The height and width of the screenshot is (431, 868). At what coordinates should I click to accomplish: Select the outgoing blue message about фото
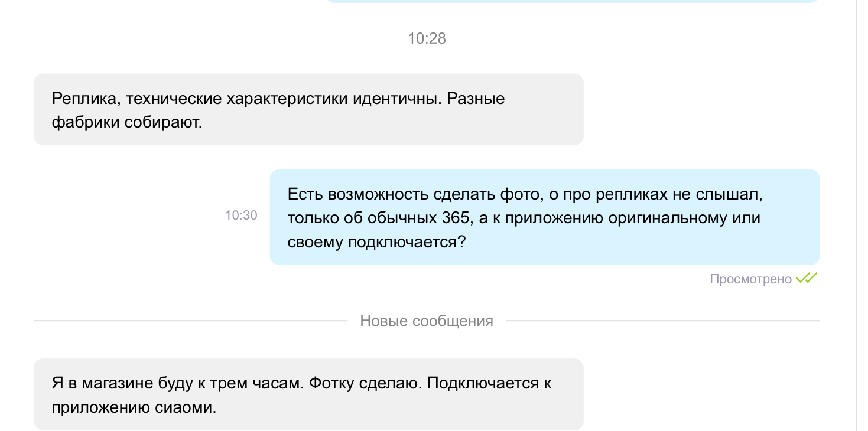[545, 217]
